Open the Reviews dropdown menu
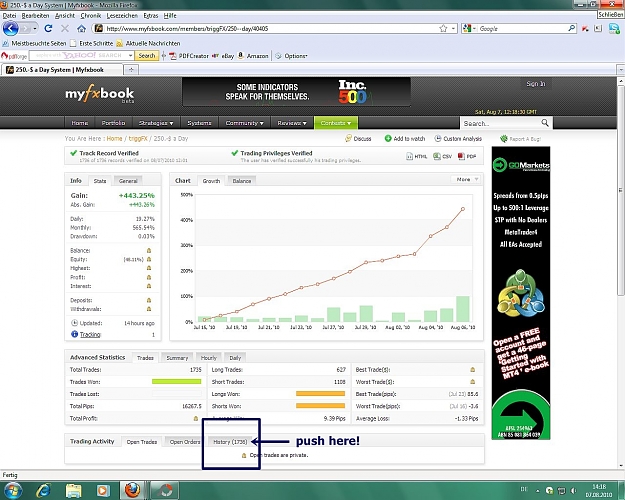 pyautogui.click(x=292, y=123)
